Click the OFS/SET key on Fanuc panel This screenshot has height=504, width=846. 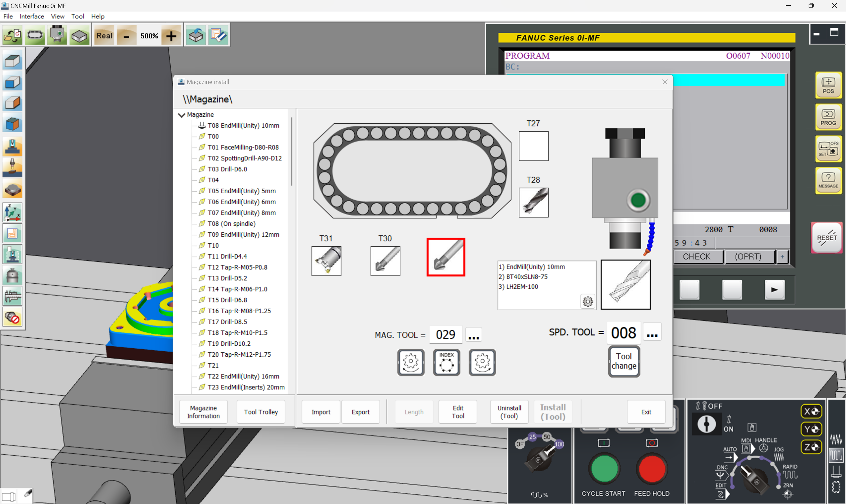click(x=828, y=149)
